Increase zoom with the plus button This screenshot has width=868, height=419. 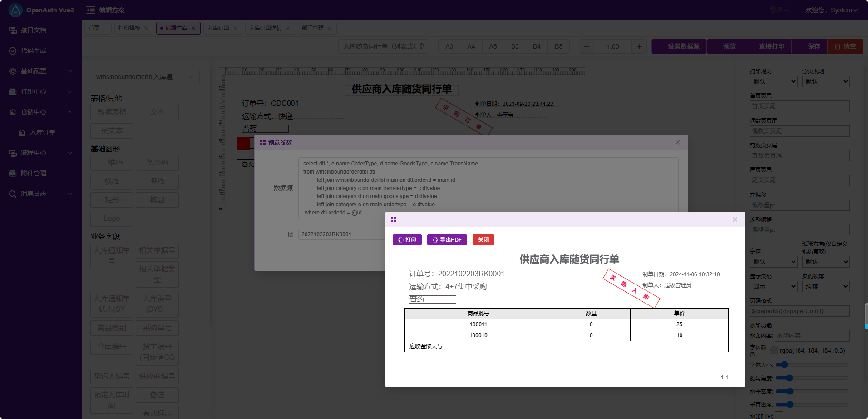(639, 46)
